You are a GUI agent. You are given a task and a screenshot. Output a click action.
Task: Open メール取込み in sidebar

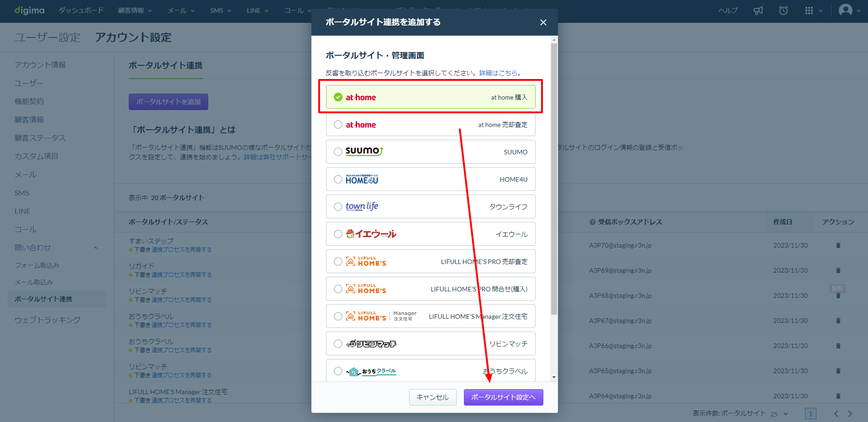pos(34,282)
